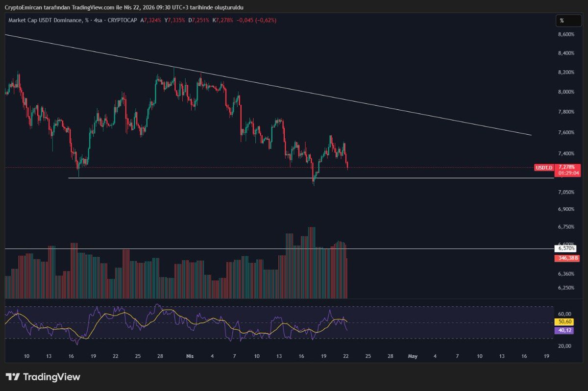588x391 pixels.
Task: Click the change value −0,045 (−0,62%)
Action: coord(257,21)
